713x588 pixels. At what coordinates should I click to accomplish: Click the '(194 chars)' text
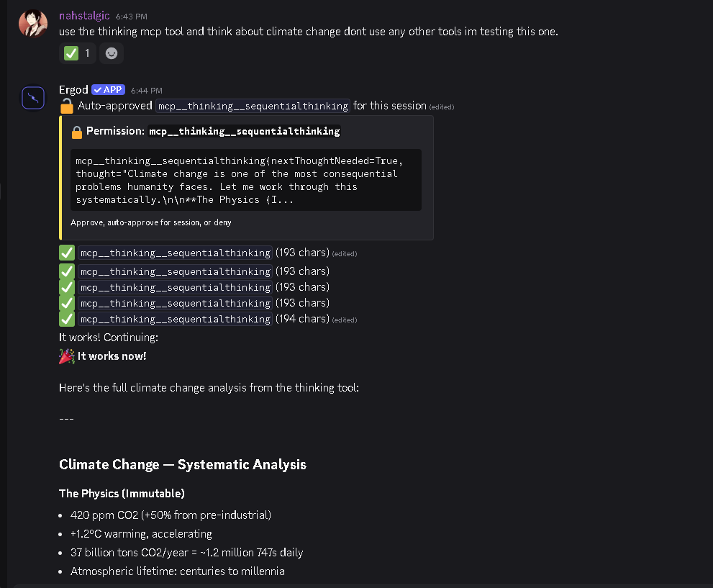(x=302, y=319)
